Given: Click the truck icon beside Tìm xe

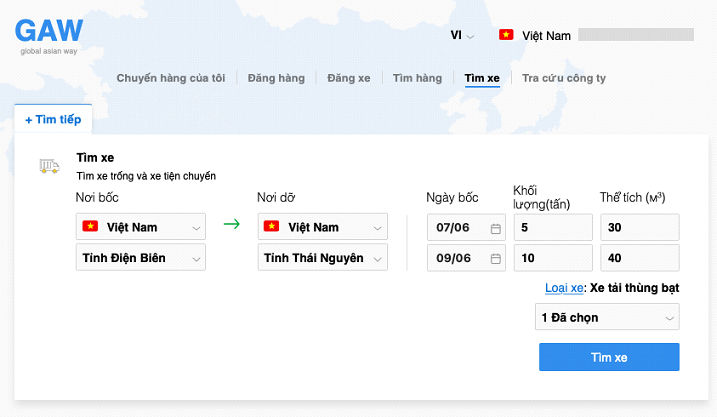Looking at the screenshot, I should pyautogui.click(x=49, y=166).
